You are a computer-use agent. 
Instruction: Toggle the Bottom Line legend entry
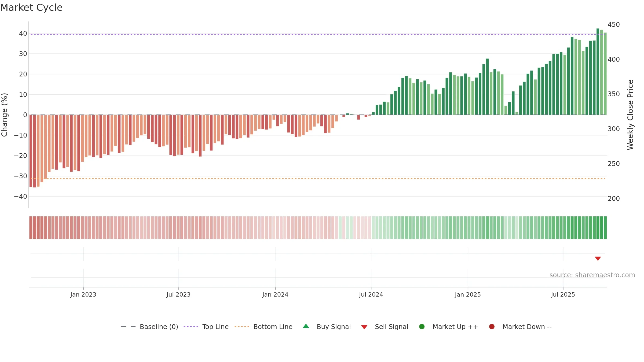(x=264, y=327)
